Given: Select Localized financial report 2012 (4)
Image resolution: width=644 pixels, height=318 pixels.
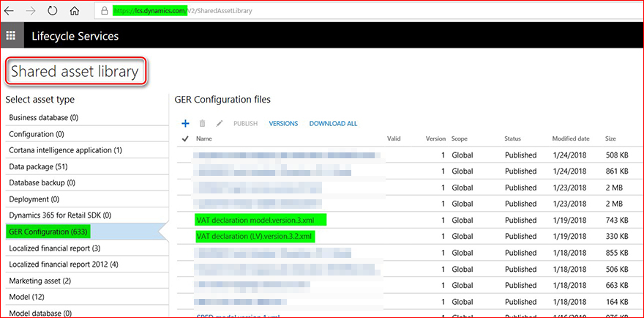Looking at the screenshot, I should tap(86, 265).
